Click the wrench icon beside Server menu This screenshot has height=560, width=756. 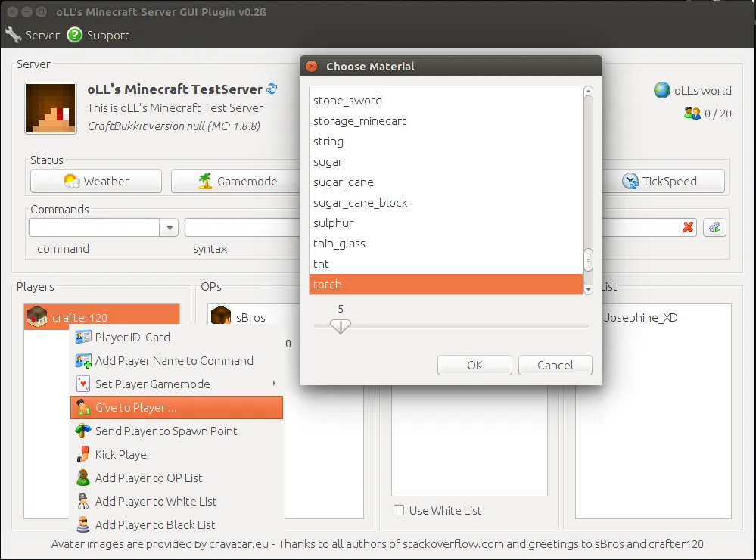(x=13, y=35)
